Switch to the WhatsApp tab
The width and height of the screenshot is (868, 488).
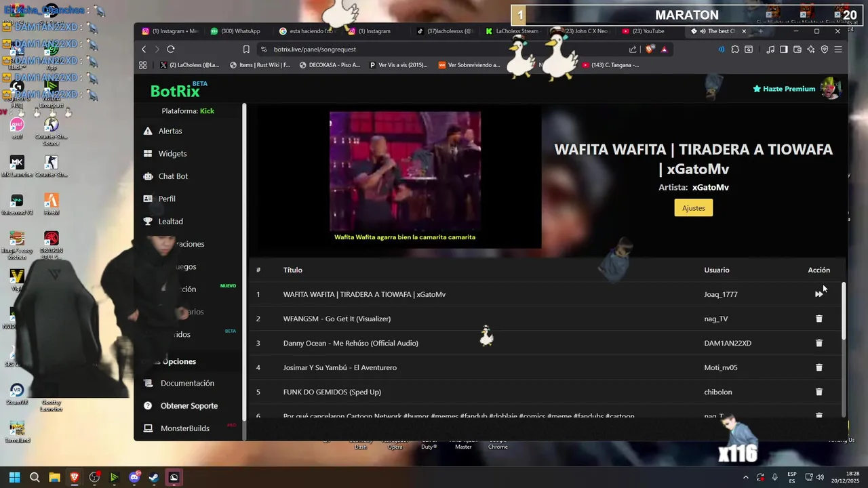pyautogui.click(x=237, y=31)
